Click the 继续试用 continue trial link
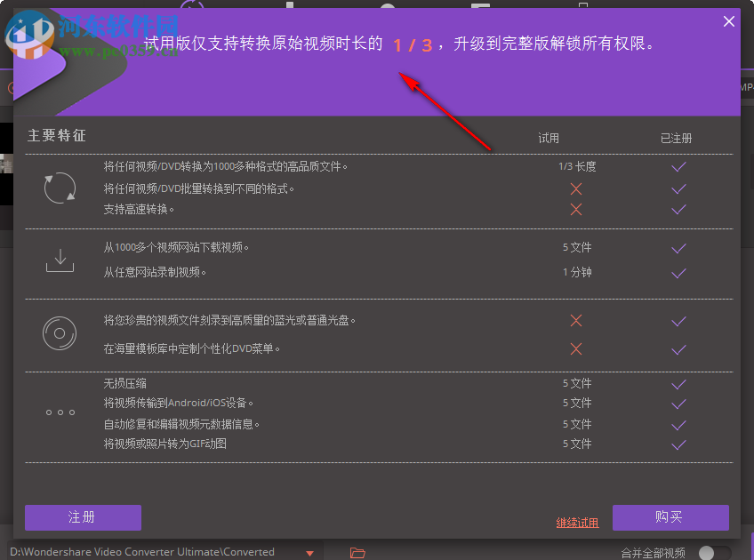The image size is (754, 560). coord(577,522)
